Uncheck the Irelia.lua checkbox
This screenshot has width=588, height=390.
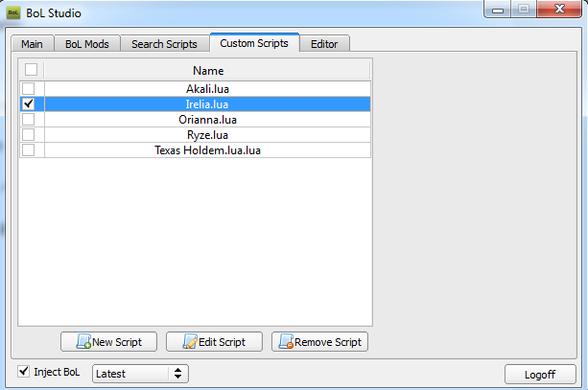pyautogui.click(x=28, y=103)
